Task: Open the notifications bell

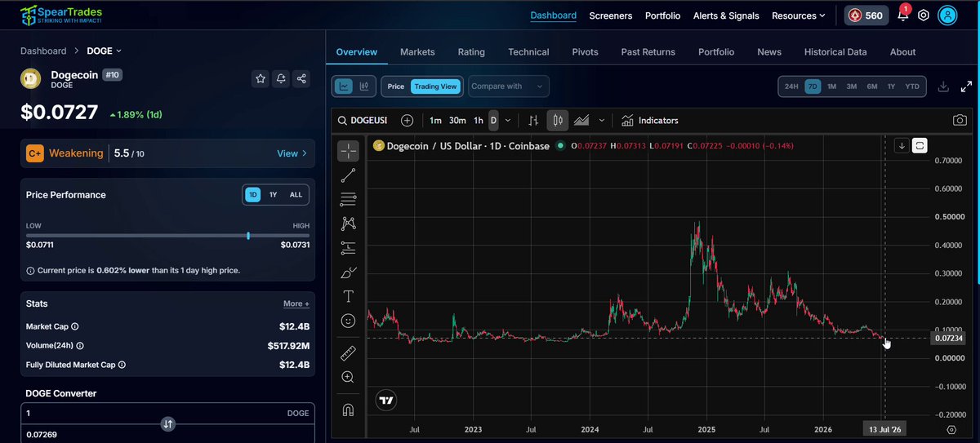Action: (902, 15)
